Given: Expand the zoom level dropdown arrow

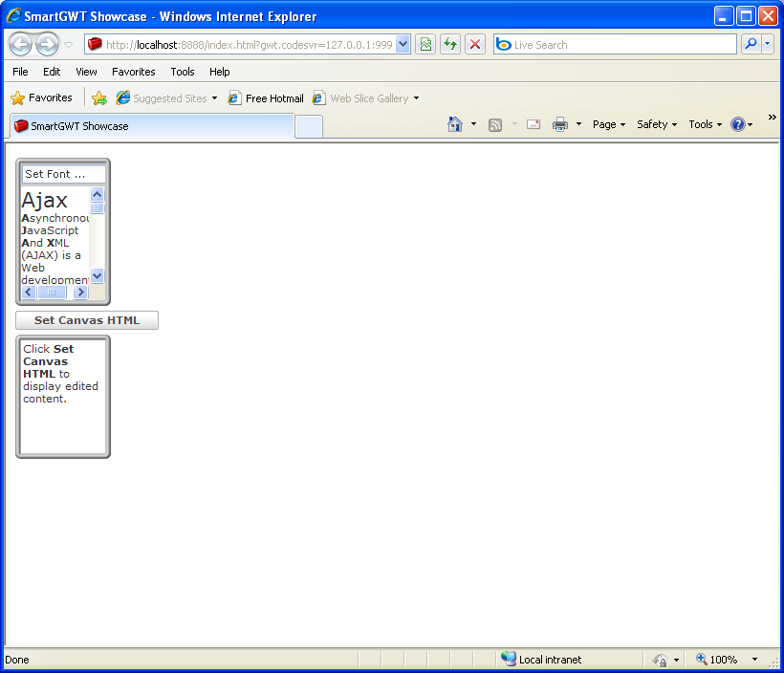Looking at the screenshot, I should [x=754, y=660].
